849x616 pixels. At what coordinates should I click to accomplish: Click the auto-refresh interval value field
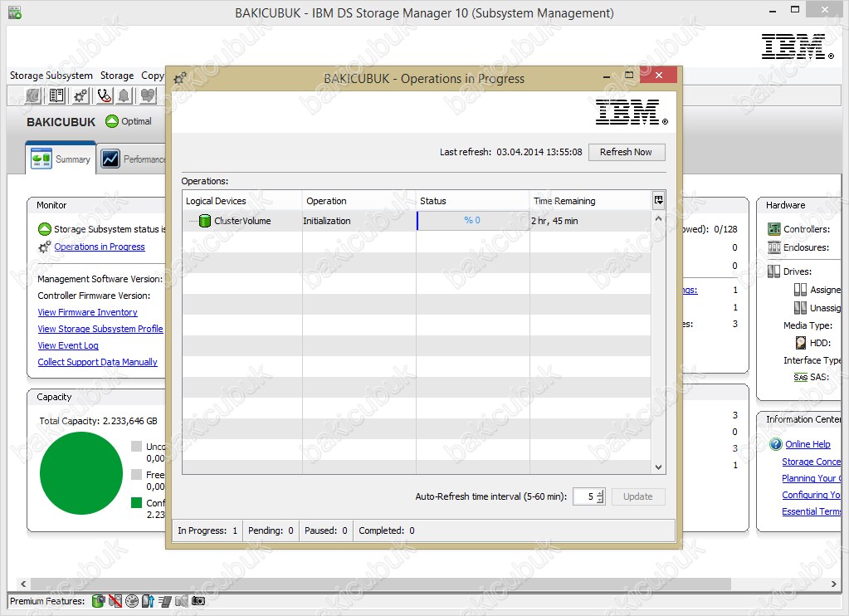585,496
